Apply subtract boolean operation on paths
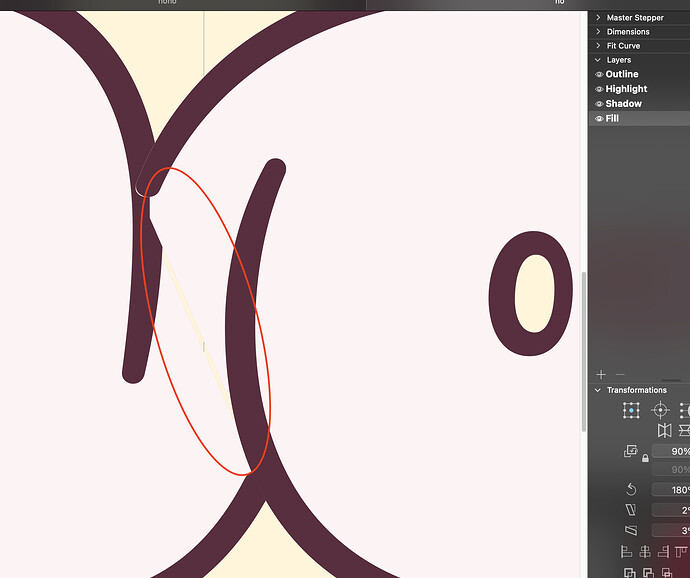 [x=648, y=573]
